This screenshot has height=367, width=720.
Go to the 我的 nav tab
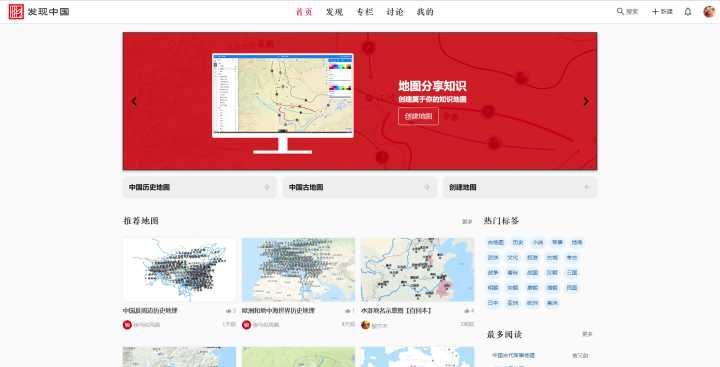coord(425,12)
